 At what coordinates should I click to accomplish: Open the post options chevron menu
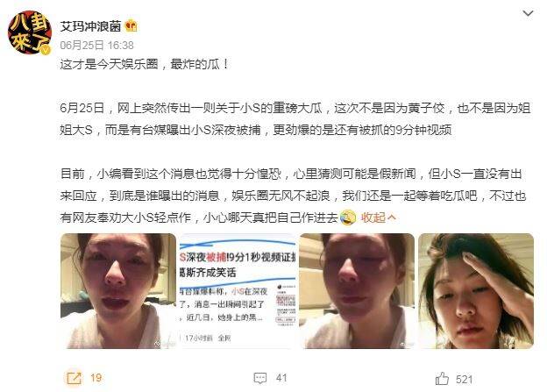pyautogui.click(x=528, y=14)
